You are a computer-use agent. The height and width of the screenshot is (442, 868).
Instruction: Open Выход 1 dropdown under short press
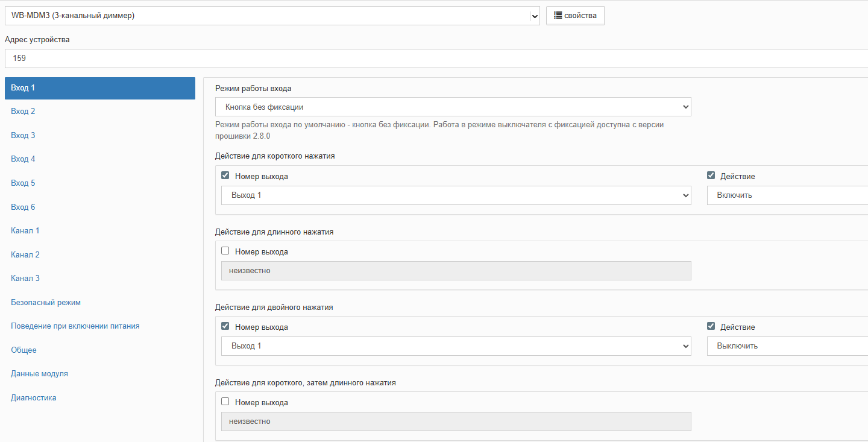tap(456, 195)
